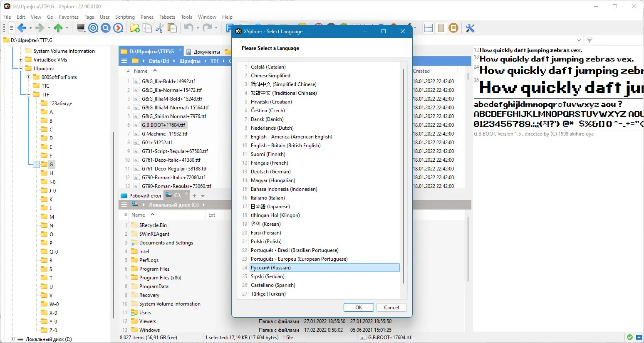Screen dimensions: 644x343
Task: Click the Copy icon in the toolbar
Action: (x=147, y=28)
